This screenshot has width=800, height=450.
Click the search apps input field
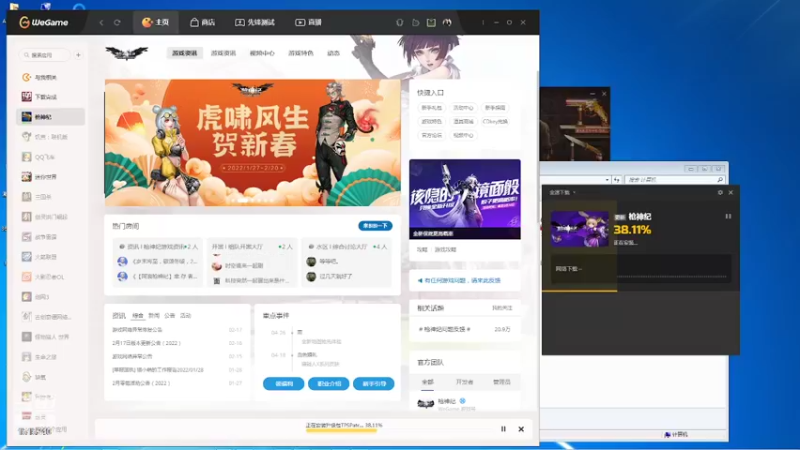point(45,55)
